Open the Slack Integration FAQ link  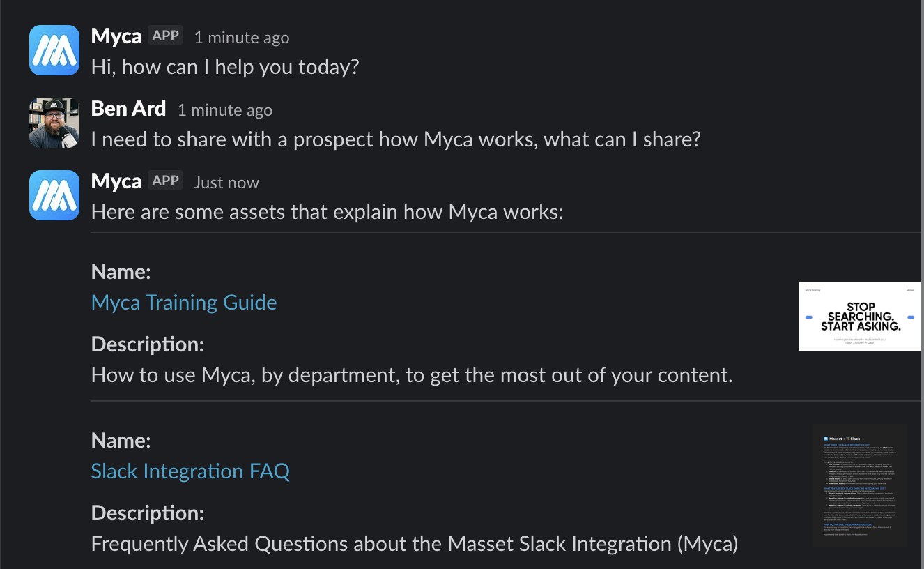click(190, 471)
